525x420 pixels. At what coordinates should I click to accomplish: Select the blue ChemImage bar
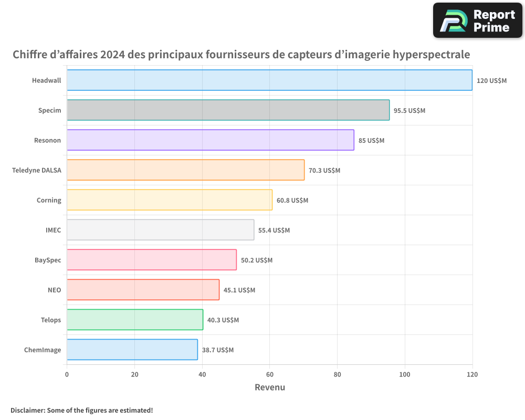[x=132, y=350]
